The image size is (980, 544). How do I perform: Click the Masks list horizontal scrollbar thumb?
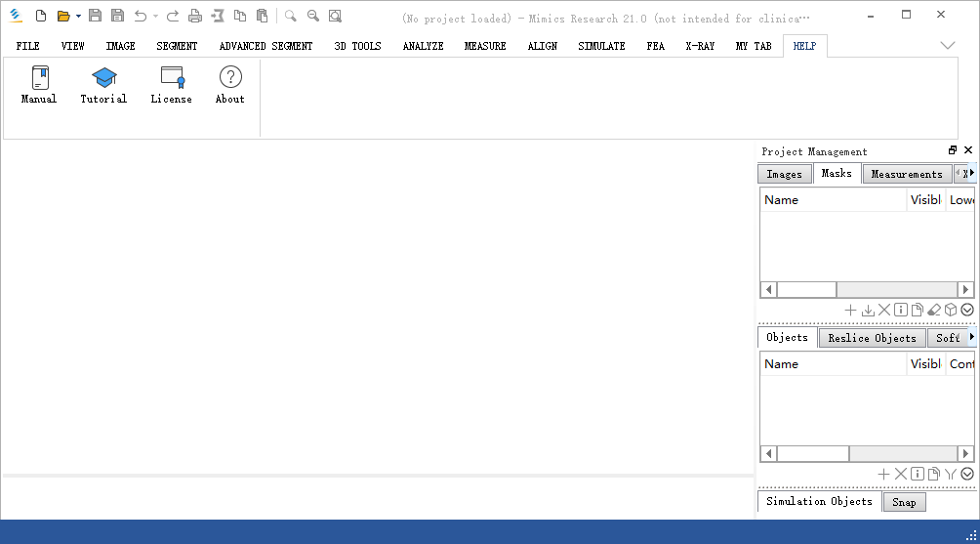coord(807,289)
